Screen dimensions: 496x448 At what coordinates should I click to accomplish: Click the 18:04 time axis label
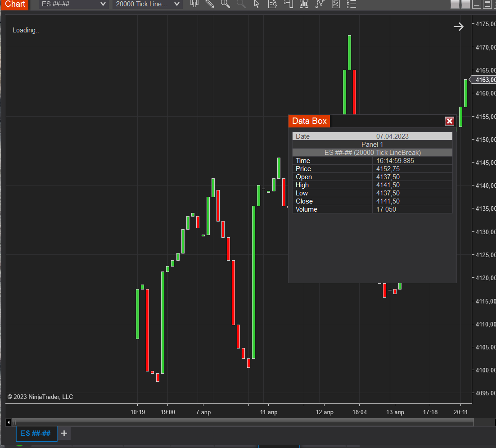pos(360,412)
